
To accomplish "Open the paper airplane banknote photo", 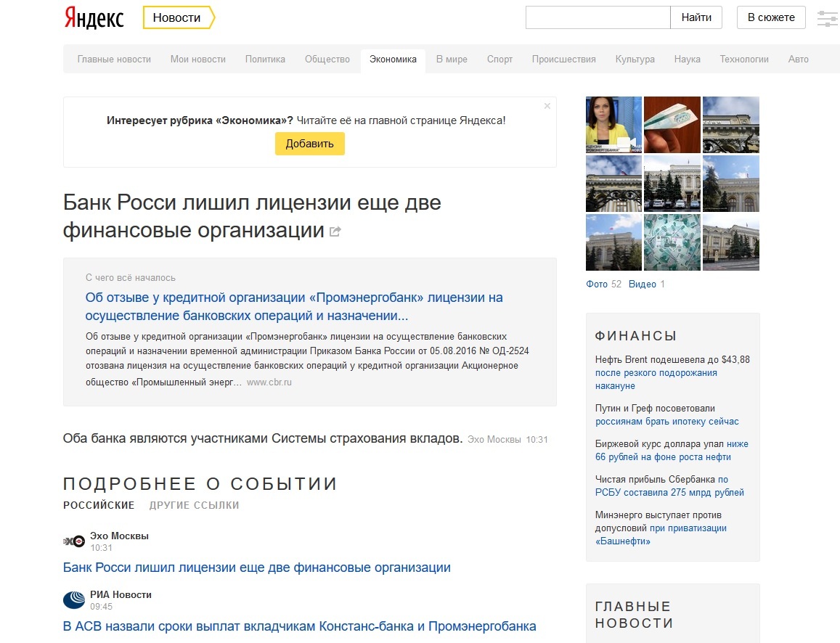I will pos(672,125).
